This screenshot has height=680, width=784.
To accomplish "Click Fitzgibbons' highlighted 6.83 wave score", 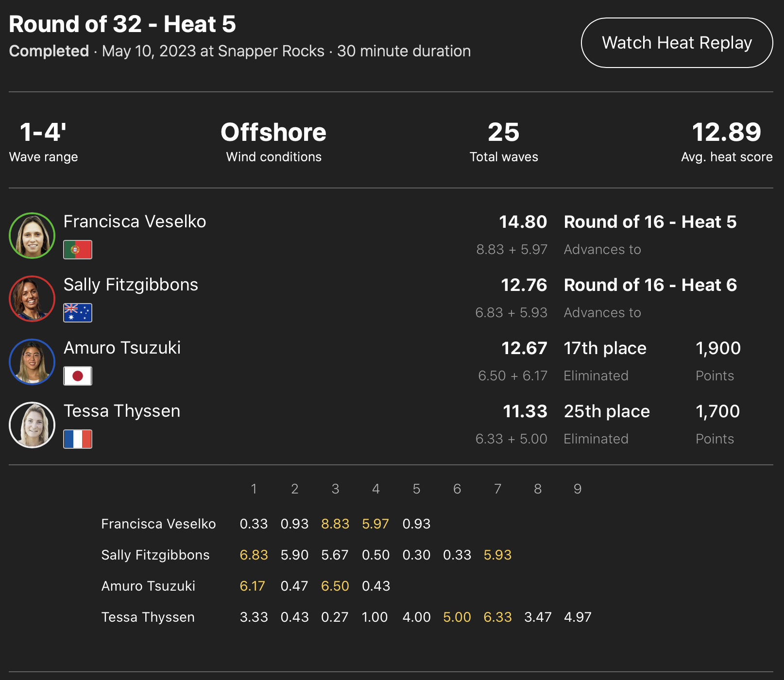I will pyautogui.click(x=254, y=555).
